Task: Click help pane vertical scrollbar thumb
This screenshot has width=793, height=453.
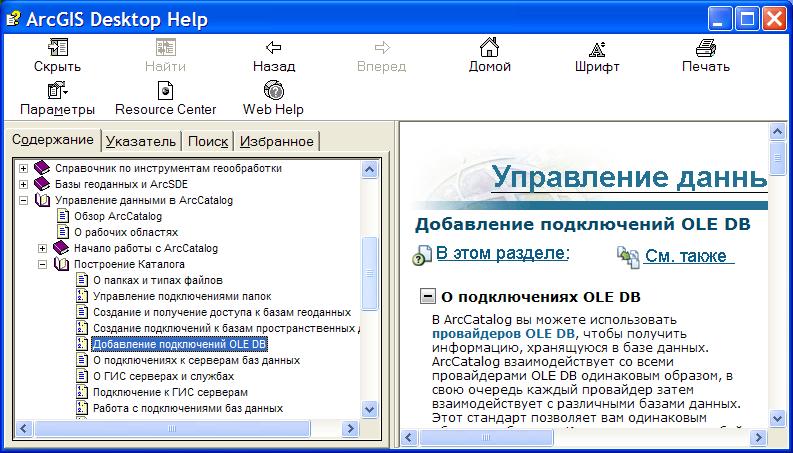Action: click(x=777, y=158)
